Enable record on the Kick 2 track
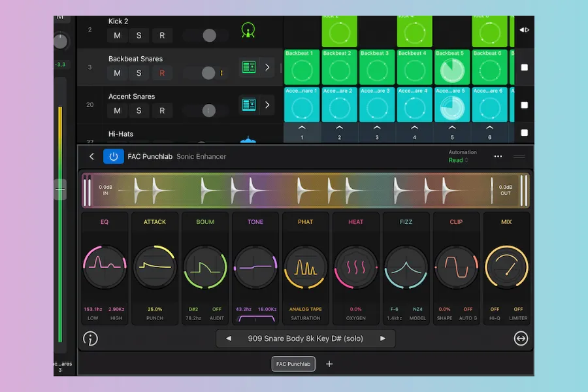Image resolution: width=588 pixels, height=392 pixels. pos(162,35)
